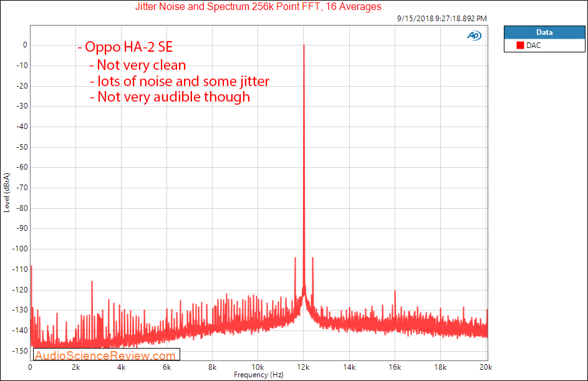Select the "-20" level axis tick label
588x381 pixels.
click(x=22, y=86)
